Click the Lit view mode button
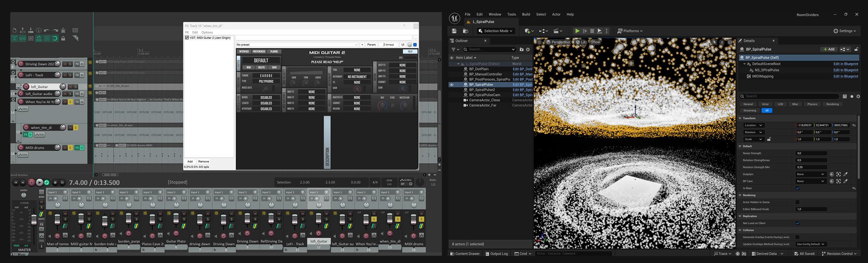 pos(581,42)
